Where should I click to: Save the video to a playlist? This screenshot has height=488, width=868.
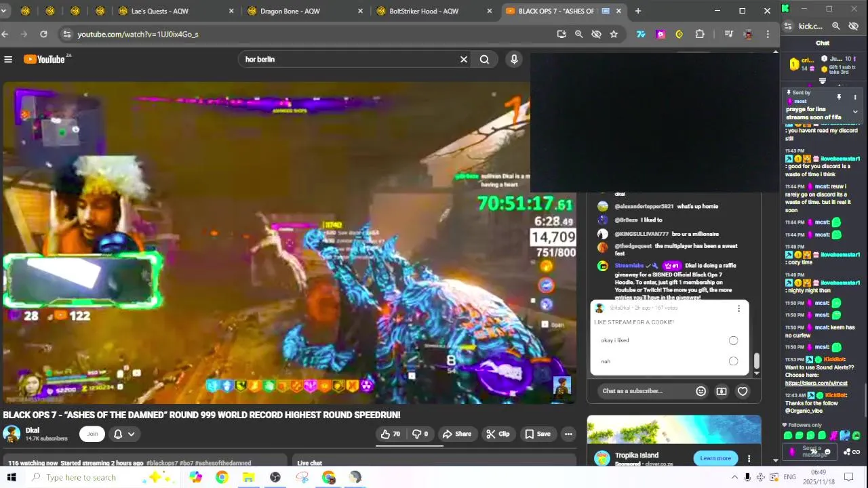click(x=537, y=434)
